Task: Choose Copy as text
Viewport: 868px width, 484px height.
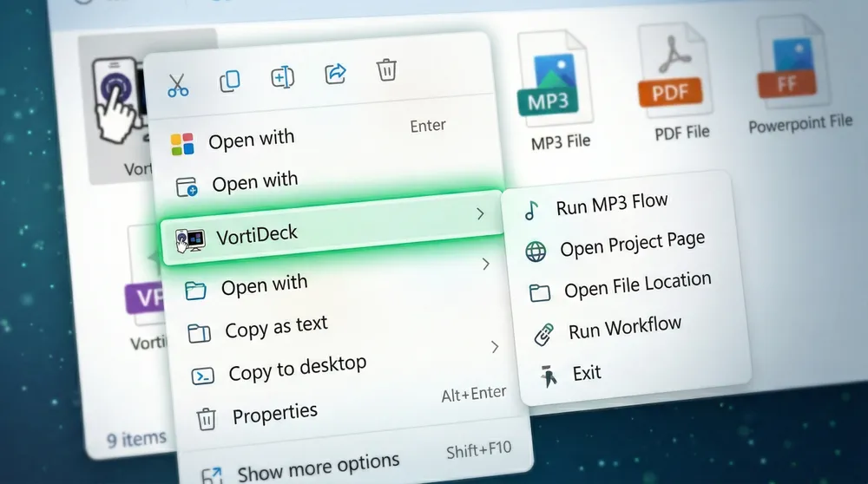Action: 276,327
